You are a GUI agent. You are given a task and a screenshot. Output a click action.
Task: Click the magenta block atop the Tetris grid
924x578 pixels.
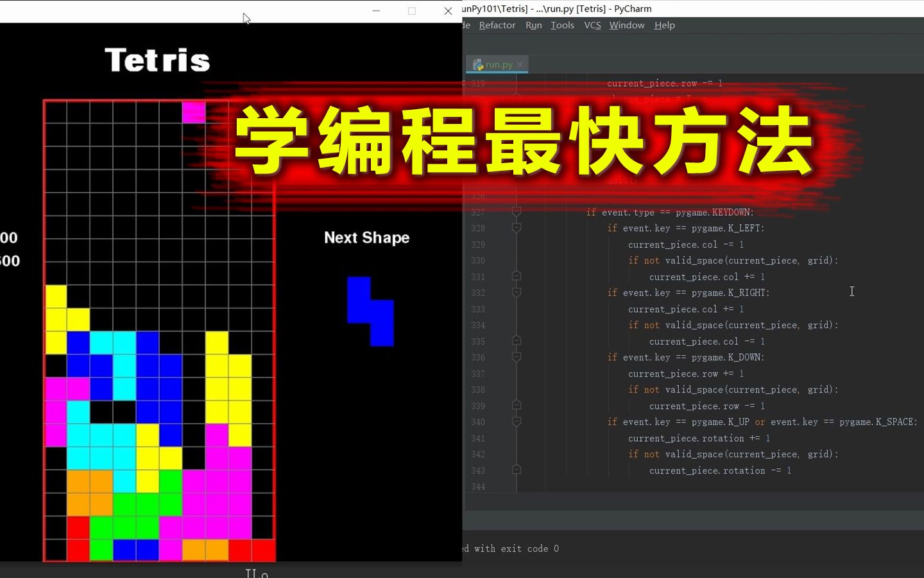pos(194,112)
